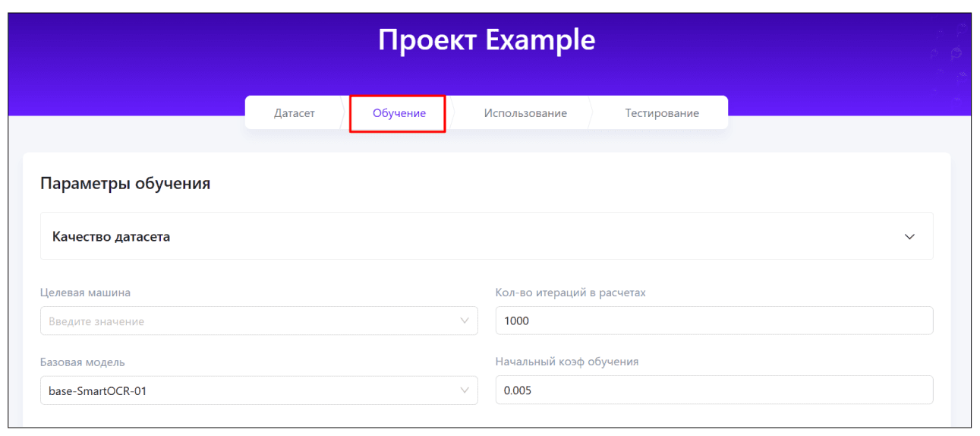Expand the Качество датасета section

[x=486, y=237]
